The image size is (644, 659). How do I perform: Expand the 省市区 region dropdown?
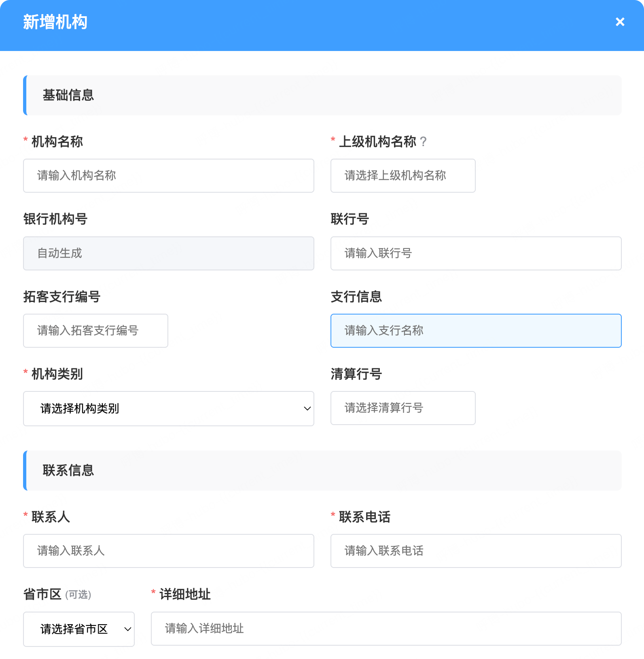(78, 629)
